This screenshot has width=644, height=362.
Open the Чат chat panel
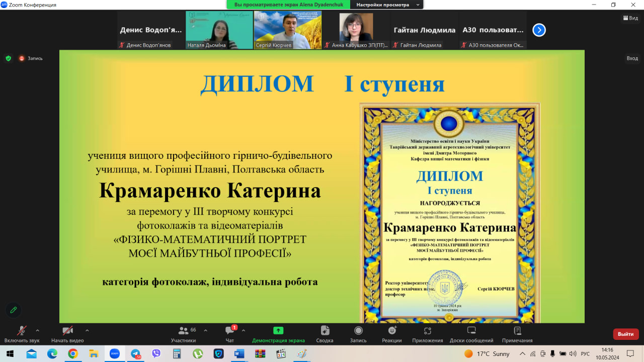(230, 334)
